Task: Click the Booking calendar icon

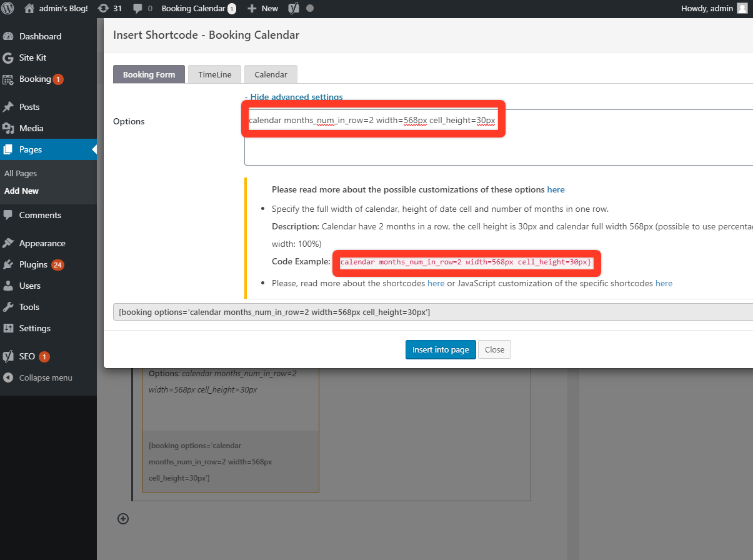Action: [x=8, y=79]
